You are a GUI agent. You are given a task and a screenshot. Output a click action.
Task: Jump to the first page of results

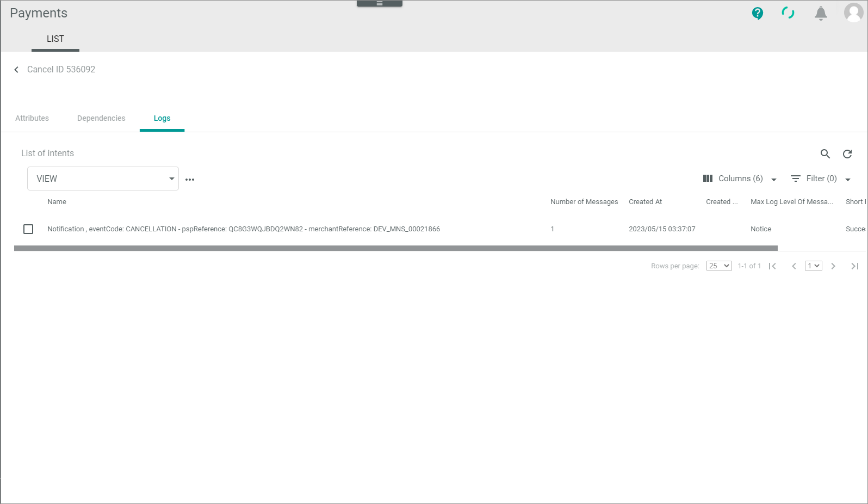(x=772, y=266)
